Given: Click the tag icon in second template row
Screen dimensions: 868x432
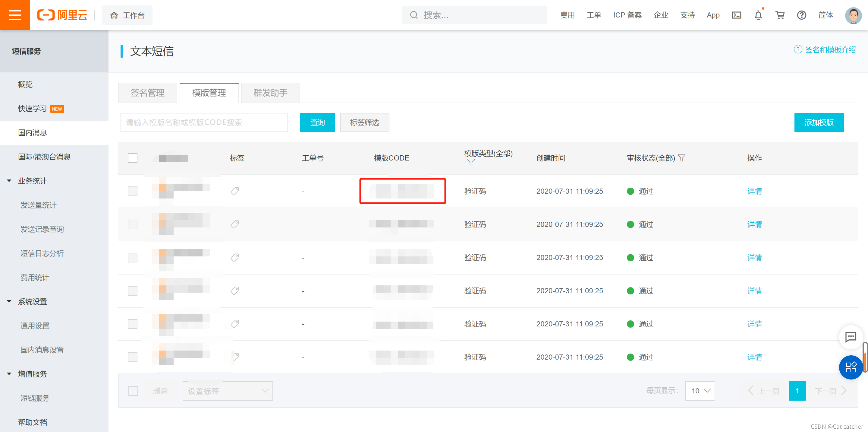Looking at the screenshot, I should click(x=235, y=224).
